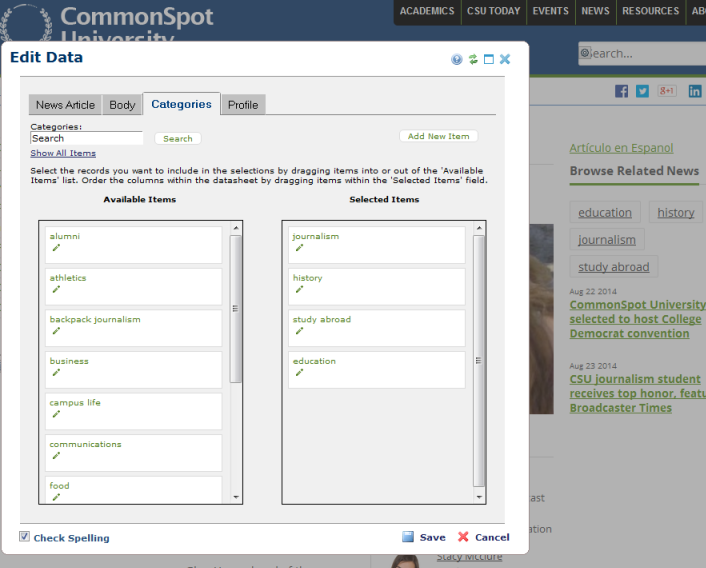Click the Cancel button label
The width and height of the screenshot is (706, 568).
click(492, 537)
